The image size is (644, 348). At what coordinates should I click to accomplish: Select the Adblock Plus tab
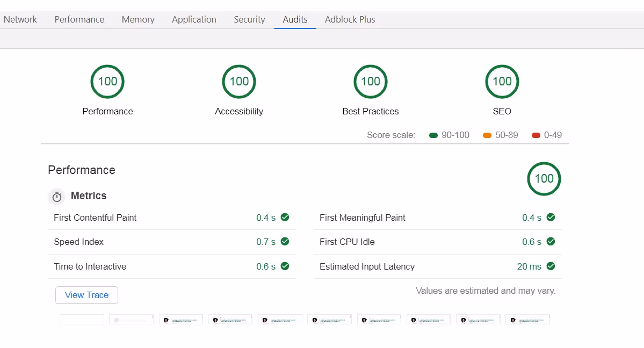tap(350, 19)
